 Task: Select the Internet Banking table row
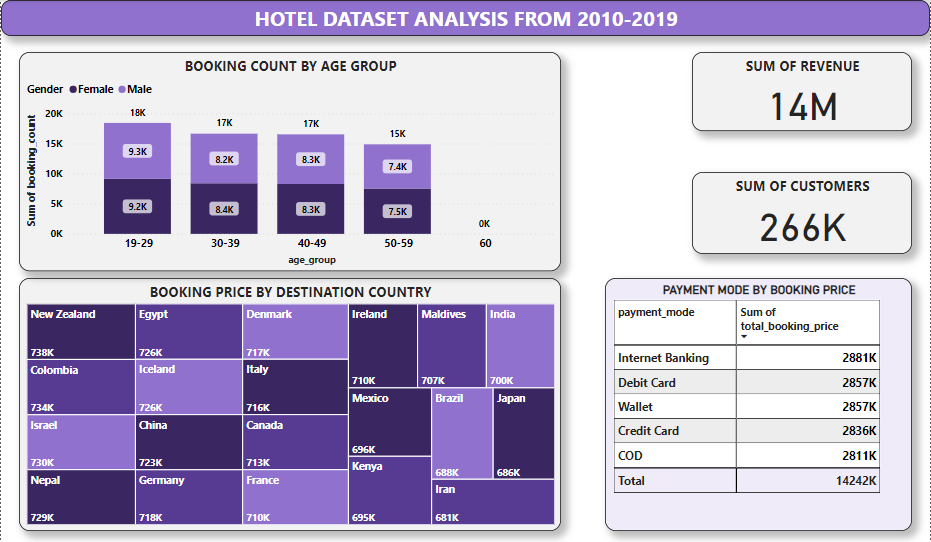[746, 358]
